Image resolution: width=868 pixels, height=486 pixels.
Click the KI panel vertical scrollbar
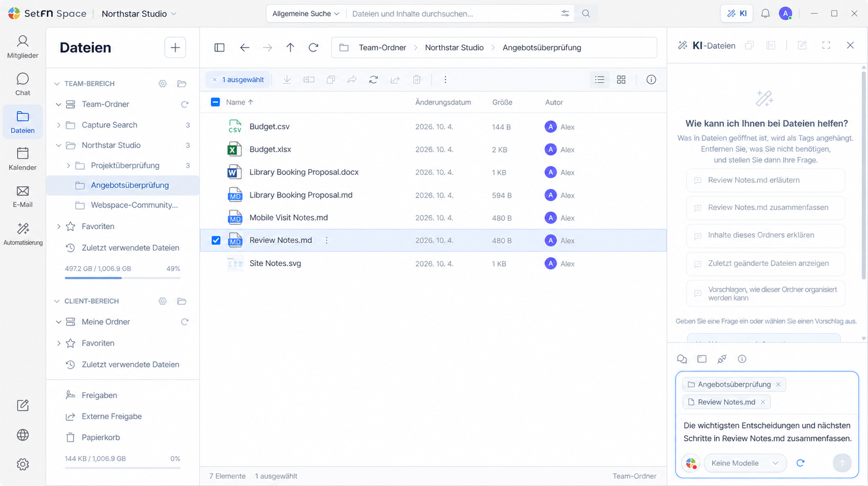coord(863,176)
